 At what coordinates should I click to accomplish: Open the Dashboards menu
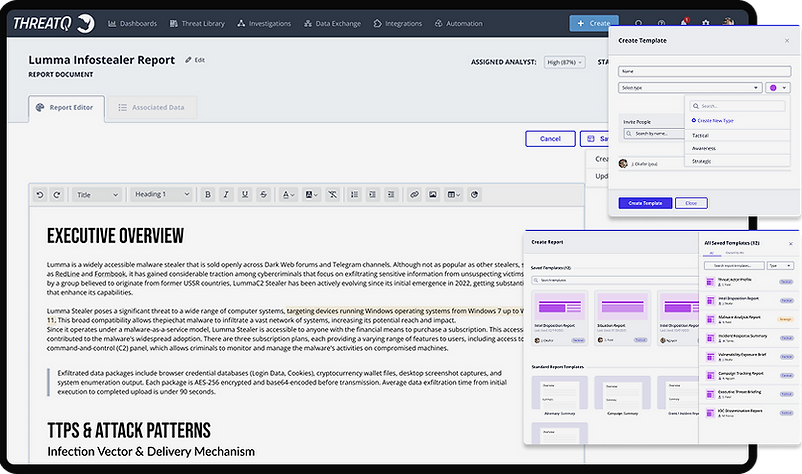tap(132, 24)
